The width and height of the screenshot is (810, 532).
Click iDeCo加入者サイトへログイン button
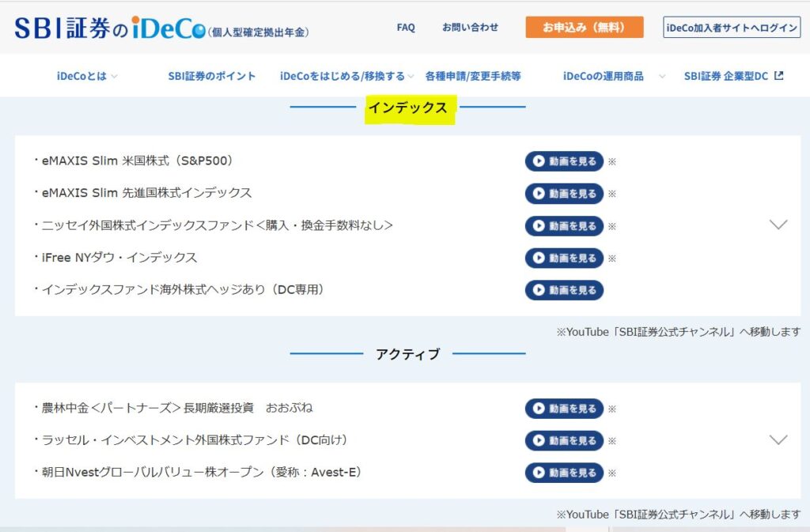point(732,28)
